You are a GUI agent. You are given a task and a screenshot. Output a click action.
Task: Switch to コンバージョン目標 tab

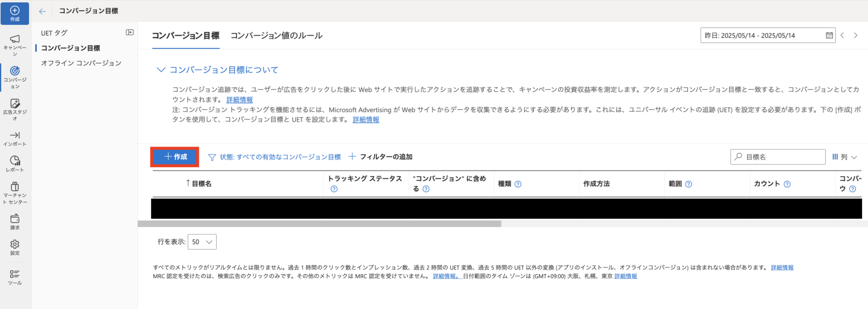coord(186,35)
